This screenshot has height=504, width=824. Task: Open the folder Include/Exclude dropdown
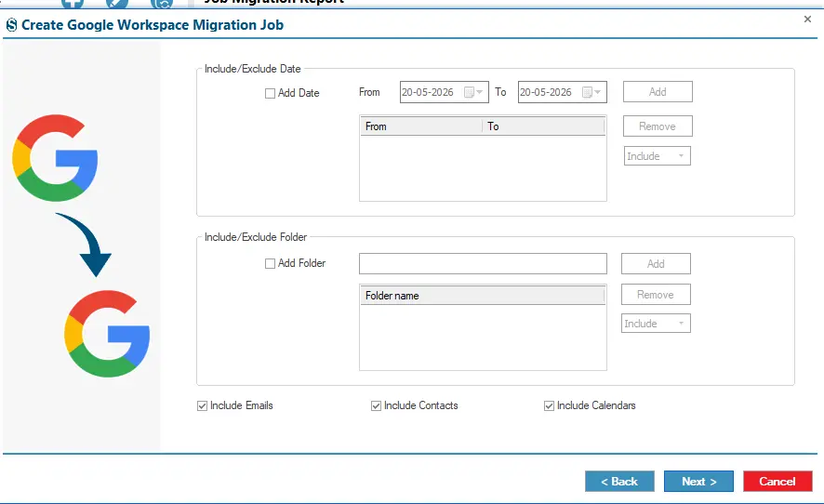pyautogui.click(x=656, y=324)
